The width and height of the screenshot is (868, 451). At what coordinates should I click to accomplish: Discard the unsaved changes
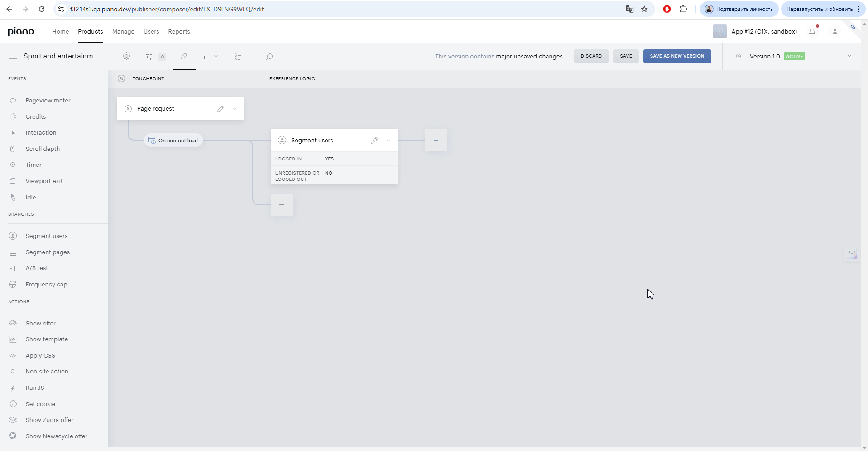[591, 56]
